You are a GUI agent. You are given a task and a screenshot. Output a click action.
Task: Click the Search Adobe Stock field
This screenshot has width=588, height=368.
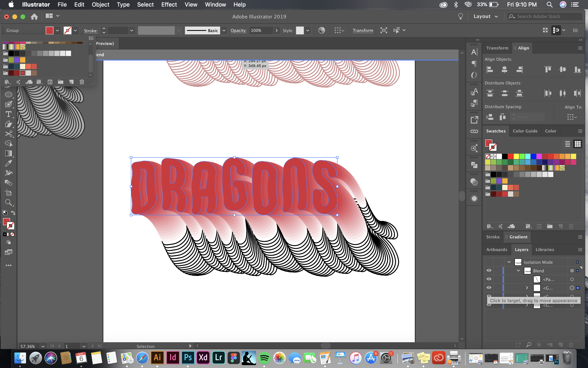pyautogui.click(x=545, y=16)
